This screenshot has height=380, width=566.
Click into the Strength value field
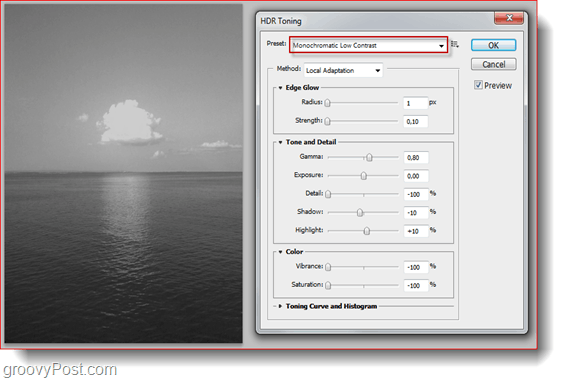(x=415, y=122)
